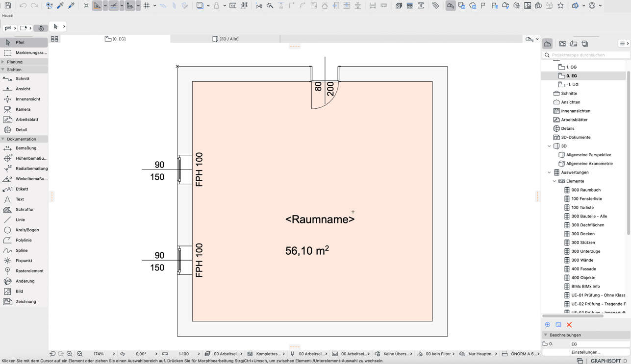Collapse the Auswertungen node in navigator
631x364 pixels.
[x=549, y=172]
